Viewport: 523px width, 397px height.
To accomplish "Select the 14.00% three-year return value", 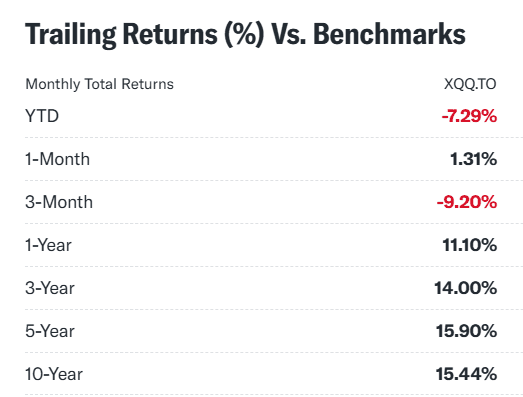I will coord(465,288).
